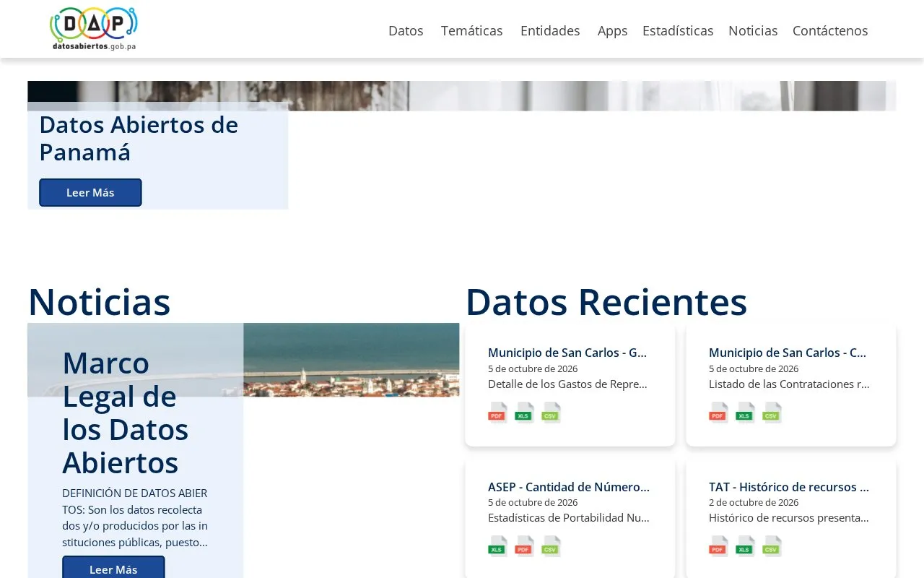The height and width of the screenshot is (578, 924).
Task: Go to Temáticas in the navigation
Action: pos(472,30)
